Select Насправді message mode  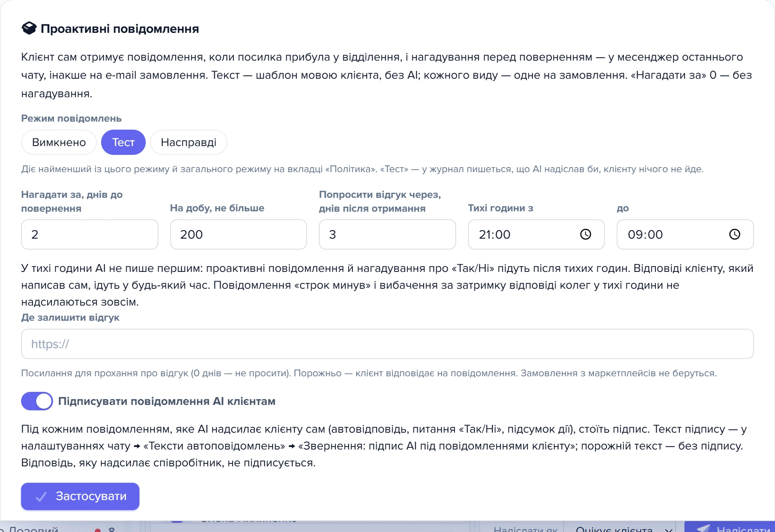pos(189,142)
